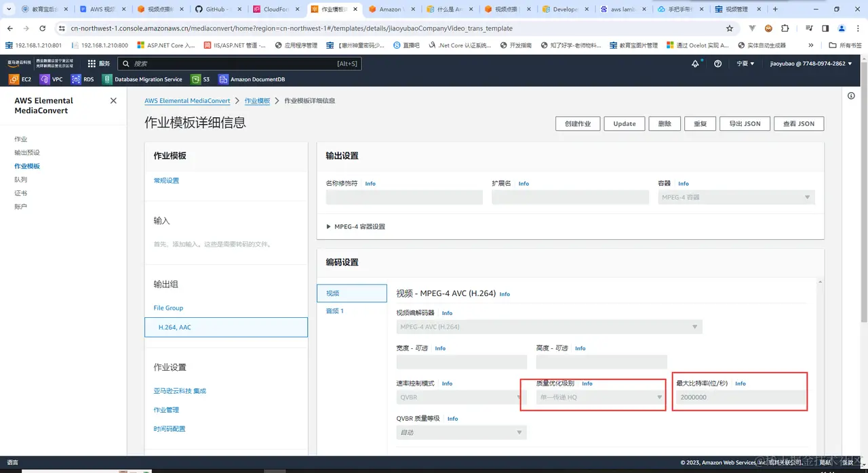
Task: Go to 作业 in the sidebar
Action: point(20,139)
